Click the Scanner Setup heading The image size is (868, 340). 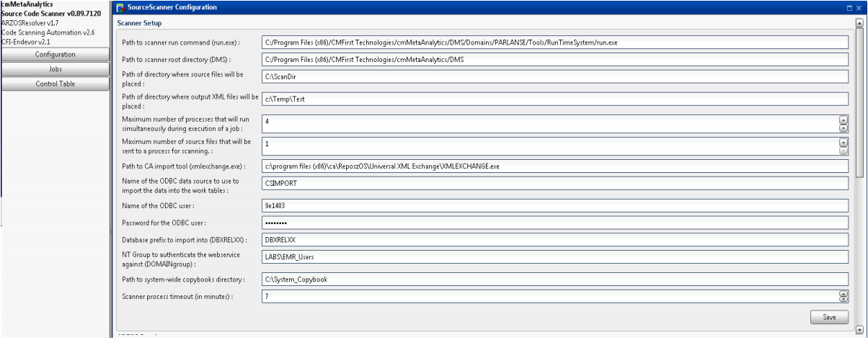(x=139, y=23)
